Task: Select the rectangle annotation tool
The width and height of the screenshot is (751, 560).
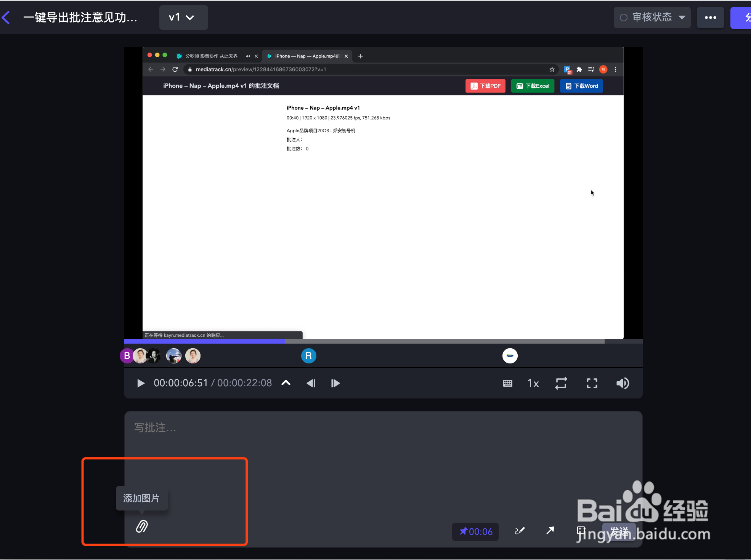Action: point(581,531)
